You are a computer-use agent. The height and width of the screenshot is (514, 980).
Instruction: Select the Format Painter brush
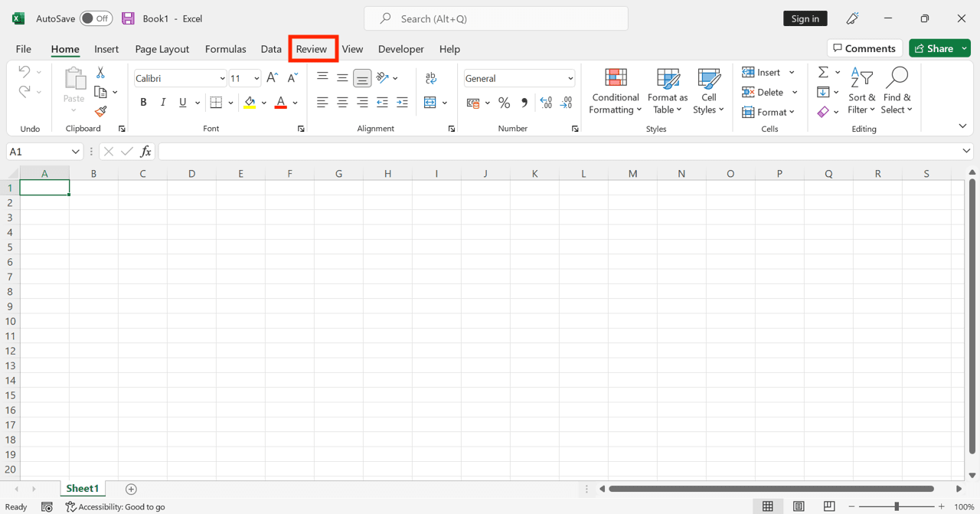point(100,111)
